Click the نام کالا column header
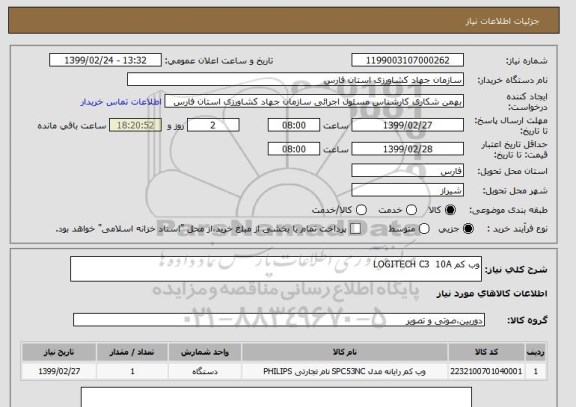This screenshot has height=407, width=576. click(345, 352)
